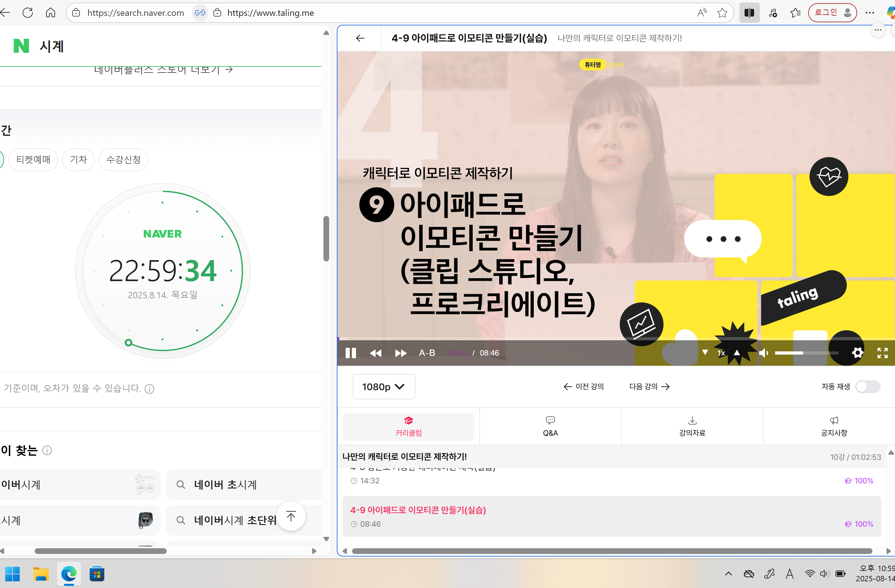
Task: Mute the video volume speaker icon
Action: pyautogui.click(x=763, y=353)
